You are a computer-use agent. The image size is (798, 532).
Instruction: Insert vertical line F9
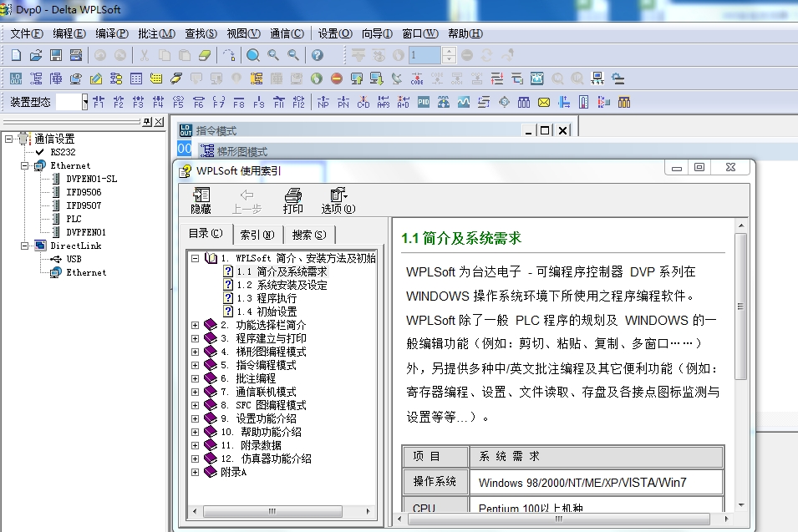click(x=258, y=102)
